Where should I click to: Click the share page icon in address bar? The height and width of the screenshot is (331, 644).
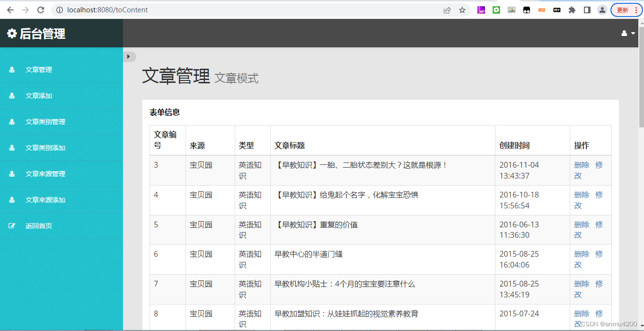click(x=447, y=10)
